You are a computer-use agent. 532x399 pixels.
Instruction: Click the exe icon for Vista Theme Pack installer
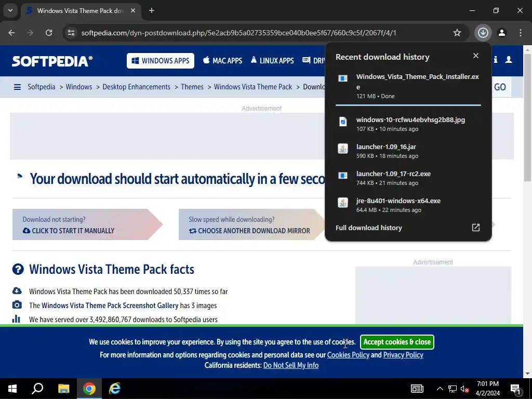pyautogui.click(x=343, y=78)
